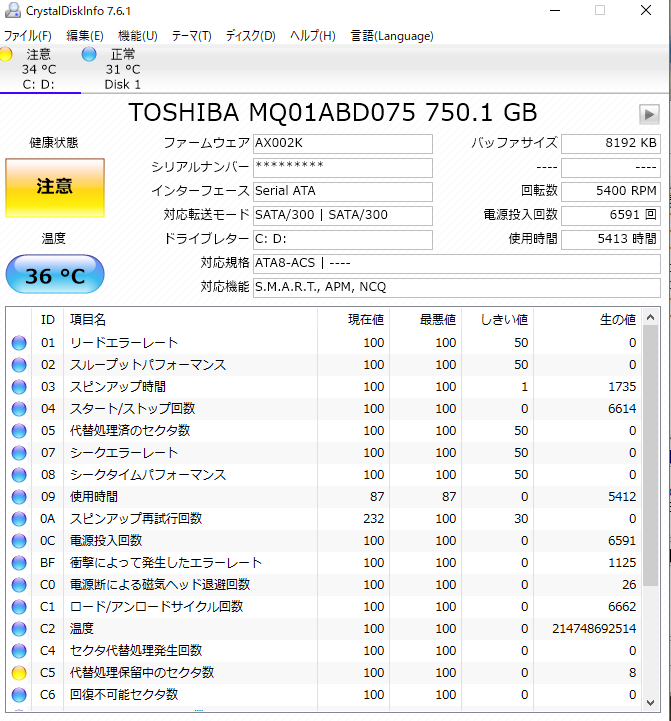This screenshot has width=671, height=721.
Task: Click the 36 °C temperature button
Action: [55, 275]
